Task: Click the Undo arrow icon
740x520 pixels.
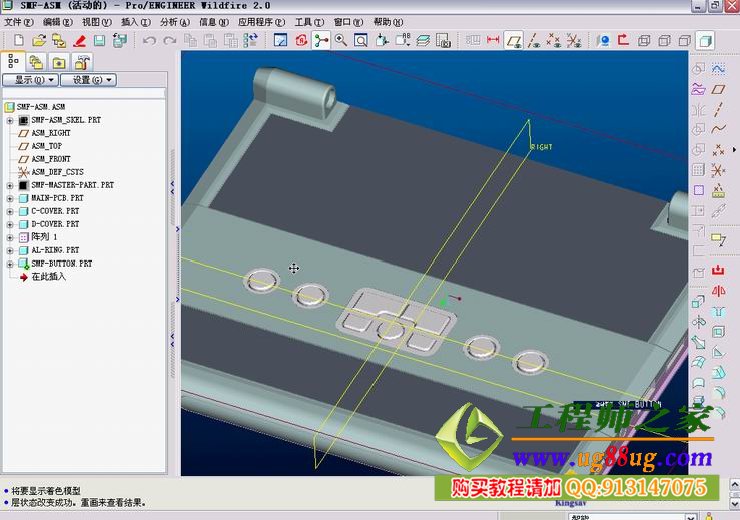Action: click(149, 41)
